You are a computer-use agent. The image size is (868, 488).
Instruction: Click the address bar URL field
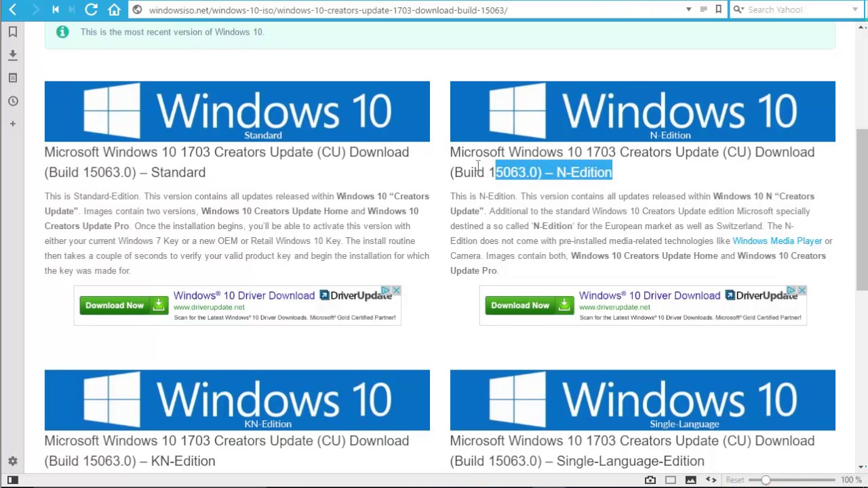414,9
